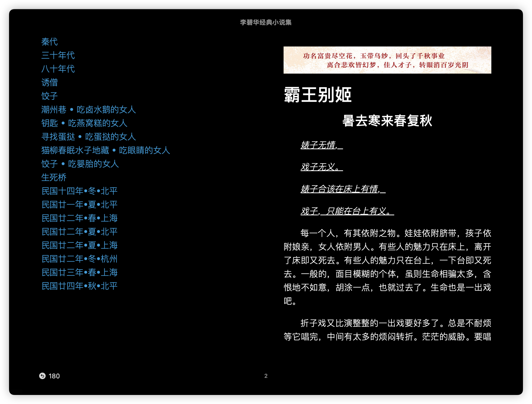Click the 霸王别姬 chapter heading

tap(318, 95)
